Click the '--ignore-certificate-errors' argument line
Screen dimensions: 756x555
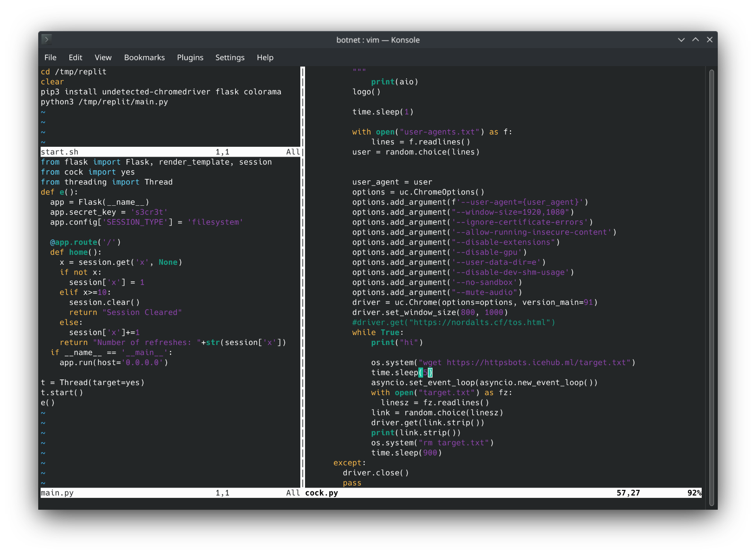pyautogui.click(x=473, y=222)
